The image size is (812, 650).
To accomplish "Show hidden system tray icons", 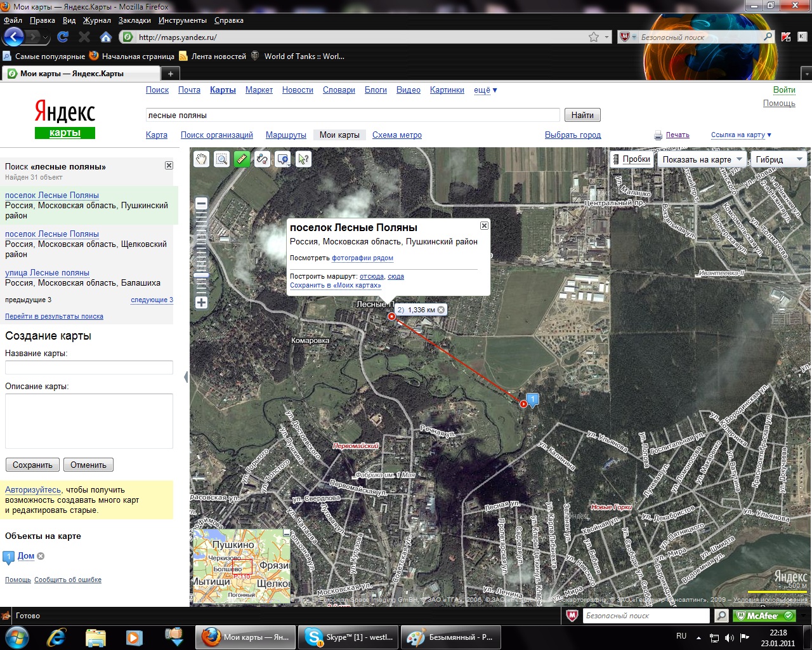I will click(x=698, y=637).
